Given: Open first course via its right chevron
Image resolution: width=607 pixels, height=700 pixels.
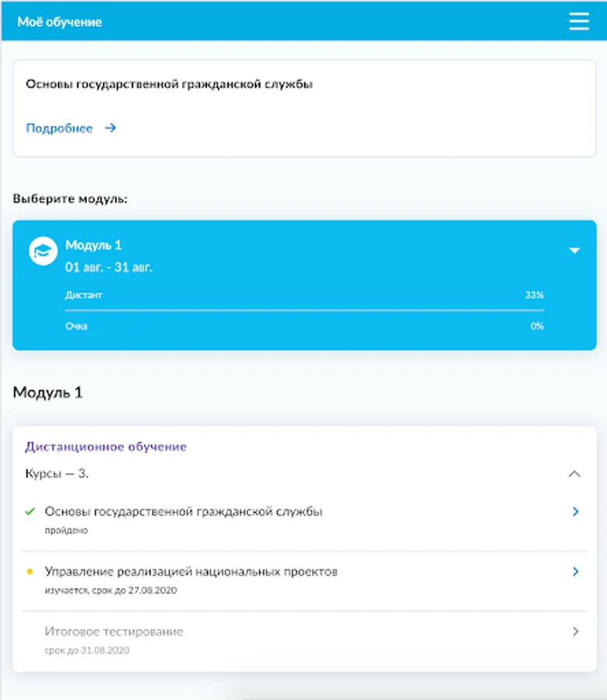Looking at the screenshot, I should pyautogui.click(x=576, y=512).
